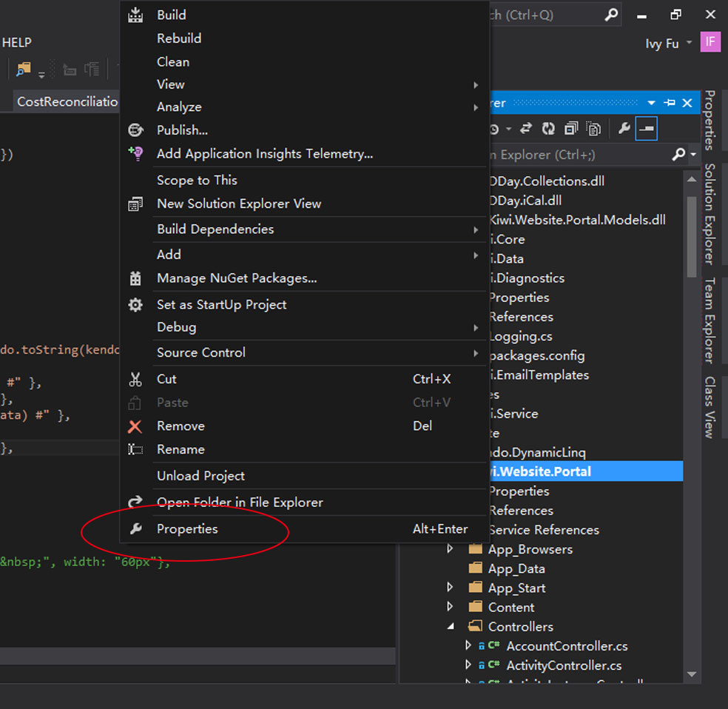Click the Quick Launch search magnifier

[611, 15]
